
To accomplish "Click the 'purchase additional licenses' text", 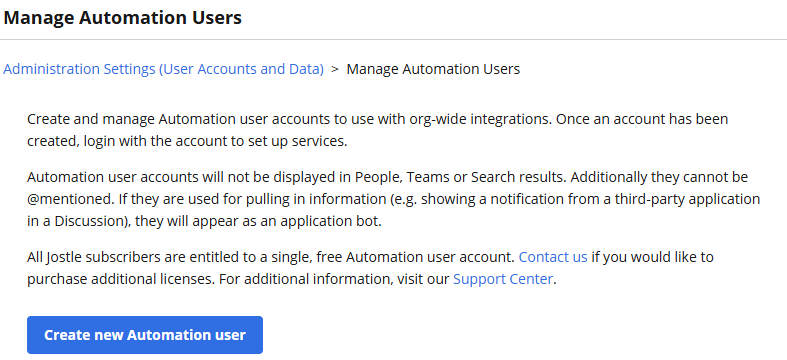I will [120, 279].
